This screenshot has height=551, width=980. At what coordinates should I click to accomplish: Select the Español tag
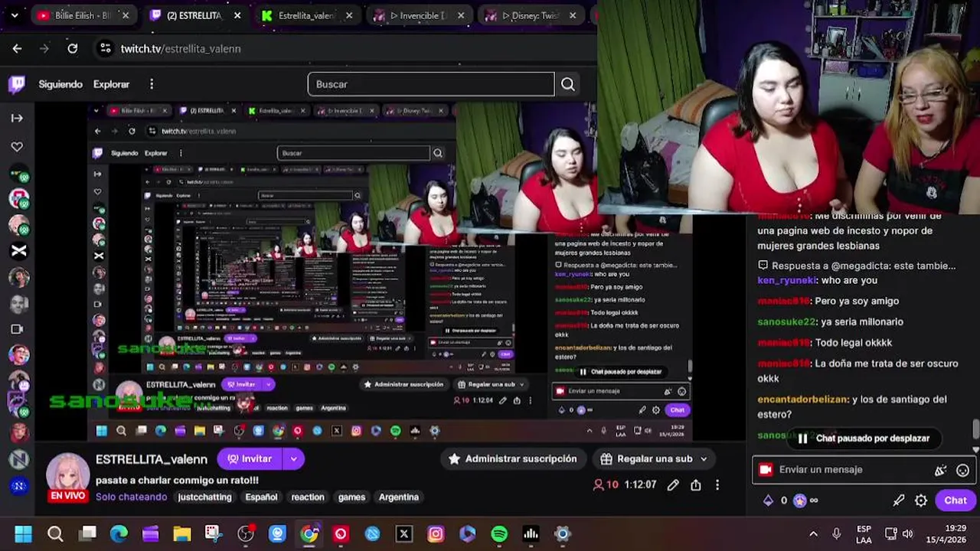coord(261,497)
